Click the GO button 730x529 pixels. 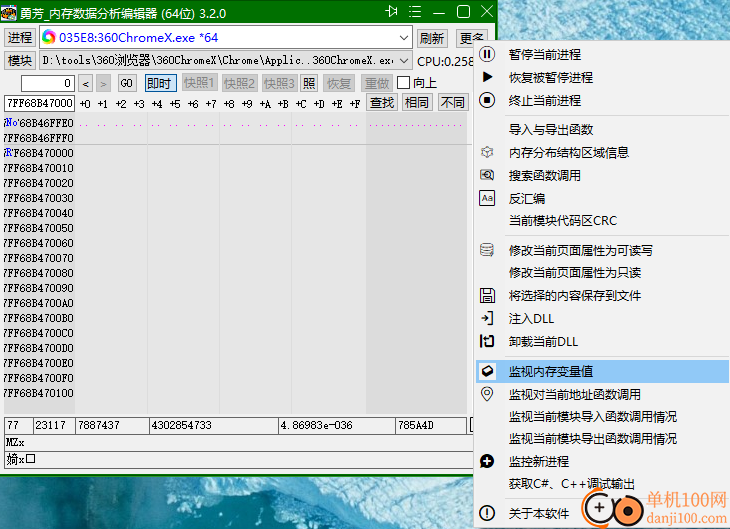(126, 83)
